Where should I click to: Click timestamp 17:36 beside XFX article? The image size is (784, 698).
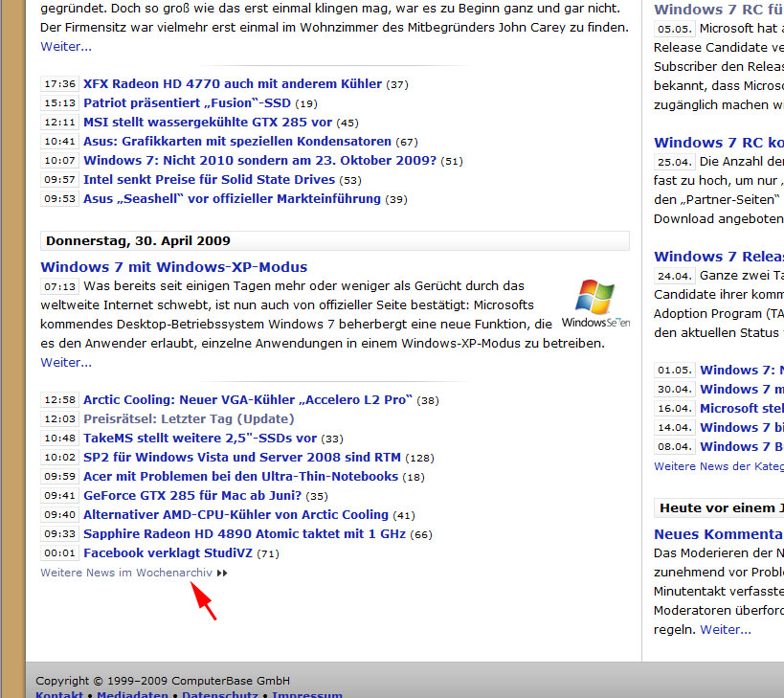point(59,84)
